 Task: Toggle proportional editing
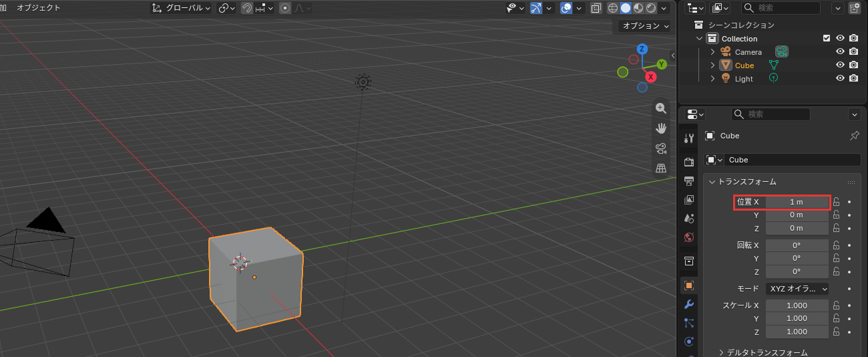coord(285,8)
